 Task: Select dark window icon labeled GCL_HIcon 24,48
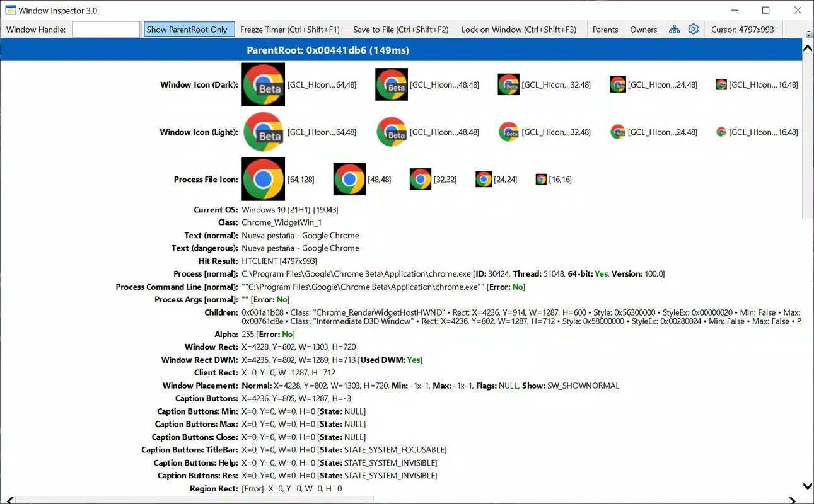pos(618,84)
